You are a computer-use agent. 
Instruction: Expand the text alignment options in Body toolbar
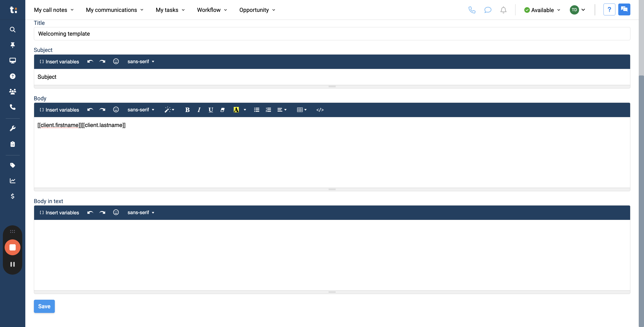pyautogui.click(x=282, y=110)
